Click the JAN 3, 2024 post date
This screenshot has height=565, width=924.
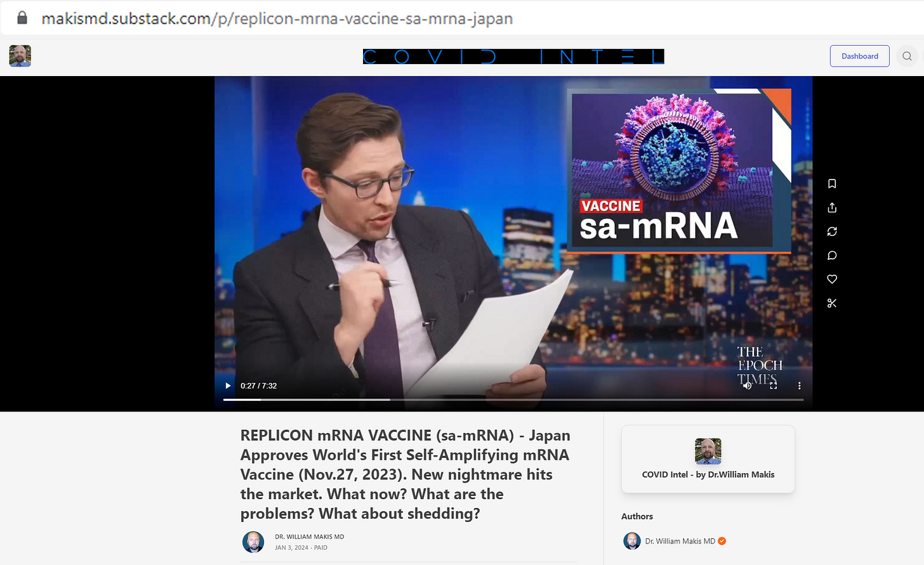click(x=291, y=547)
